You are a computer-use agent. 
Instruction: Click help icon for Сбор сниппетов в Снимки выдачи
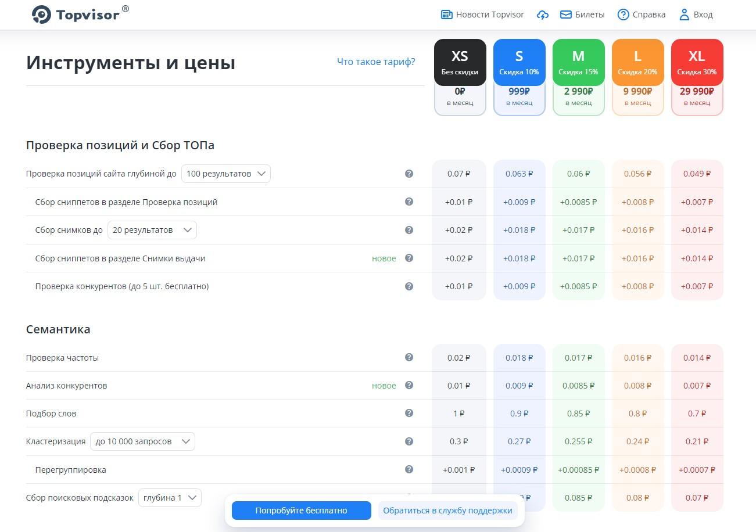(409, 258)
